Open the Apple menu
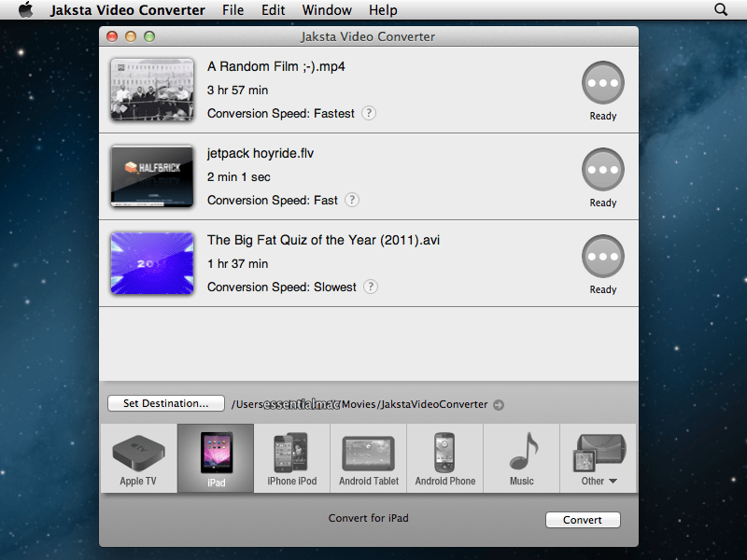Screen dimensions: 747x560 25,9
